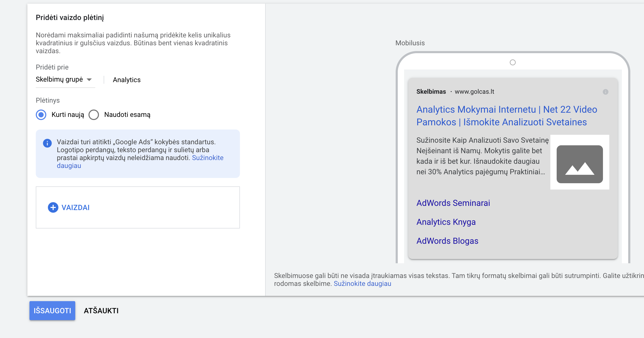Viewport: 644px width, 338px height.
Task: Click 'Analytics Knyga' sitelink in preview
Action: tap(446, 222)
